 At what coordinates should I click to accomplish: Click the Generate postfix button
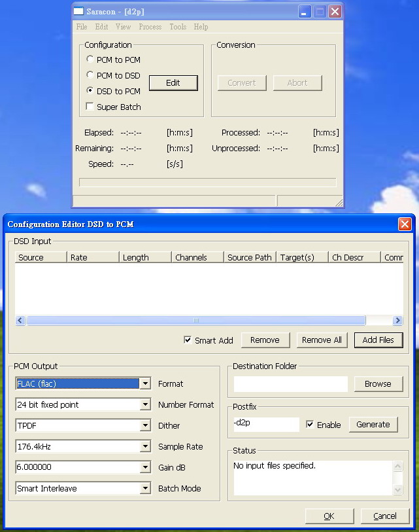point(373,425)
